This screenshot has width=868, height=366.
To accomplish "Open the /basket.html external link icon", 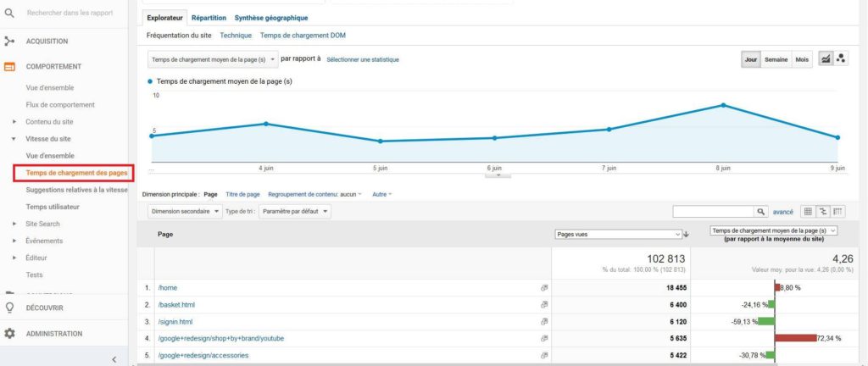I will 544,305.
